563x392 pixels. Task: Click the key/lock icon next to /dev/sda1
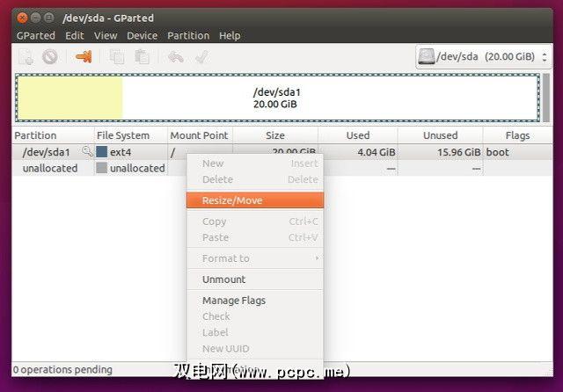87,151
